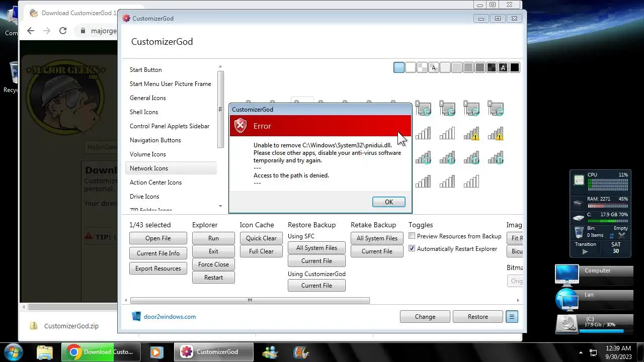644x362 pixels.
Task: Select Shell Icons category
Action: click(x=144, y=112)
